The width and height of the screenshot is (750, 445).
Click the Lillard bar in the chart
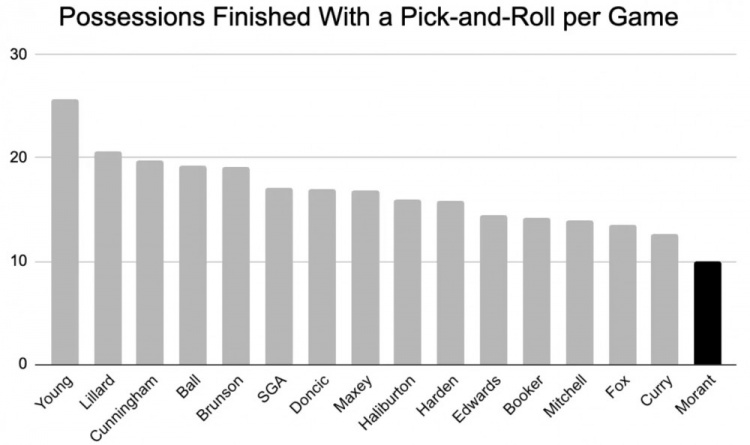pyautogui.click(x=108, y=258)
